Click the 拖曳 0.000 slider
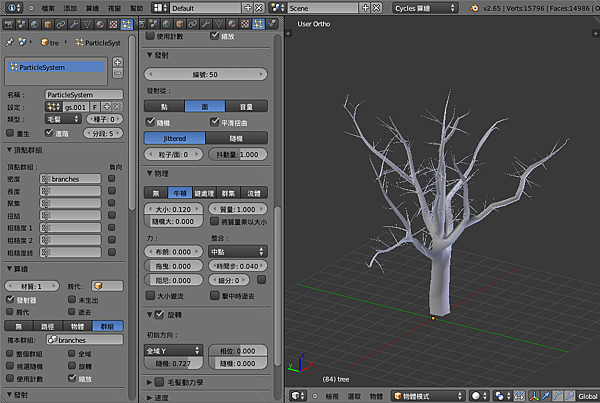Screen dimensions: 600x403 (x=173, y=266)
